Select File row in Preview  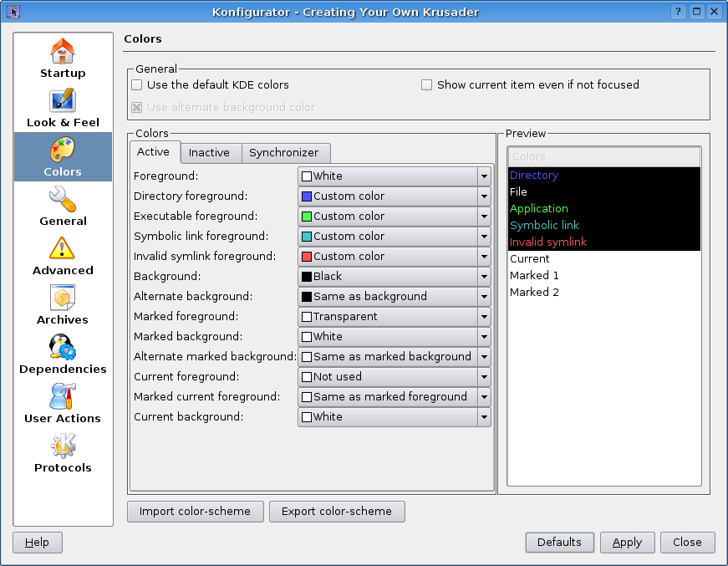coord(604,192)
